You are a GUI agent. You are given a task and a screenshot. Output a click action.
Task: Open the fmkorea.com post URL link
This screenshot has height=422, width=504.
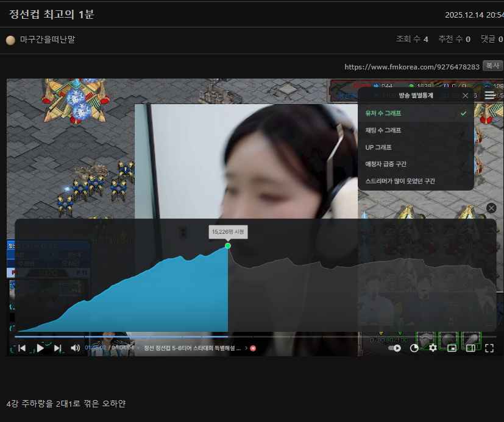411,67
